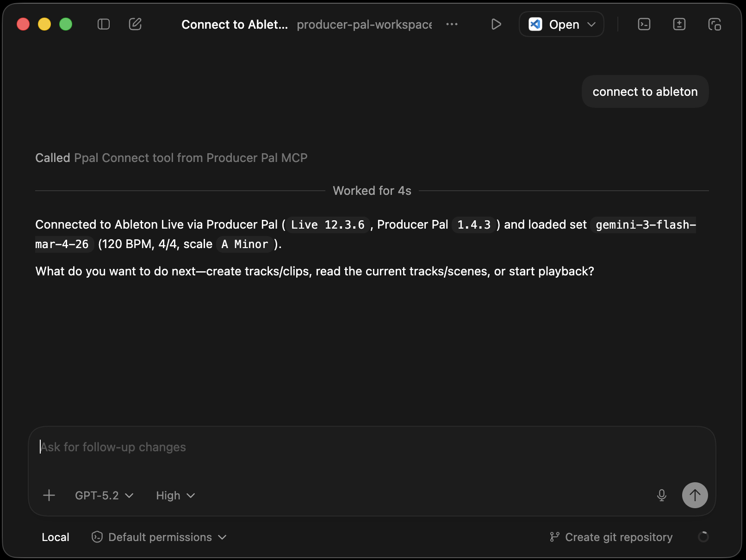Viewport: 746px width, 560px height.
Task: Click the Ask for follow-up changes field
Action: pos(324,447)
